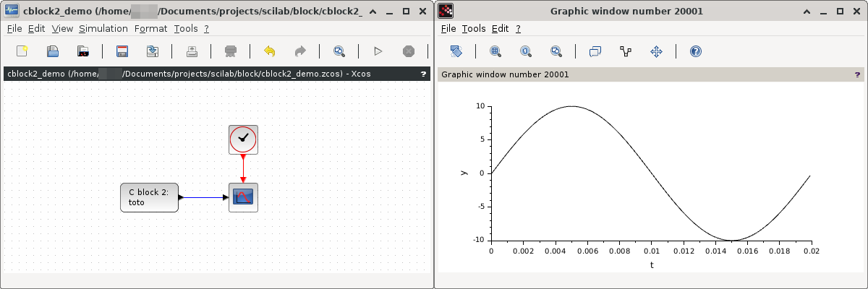Click the t axis label on the plot

tap(651, 265)
